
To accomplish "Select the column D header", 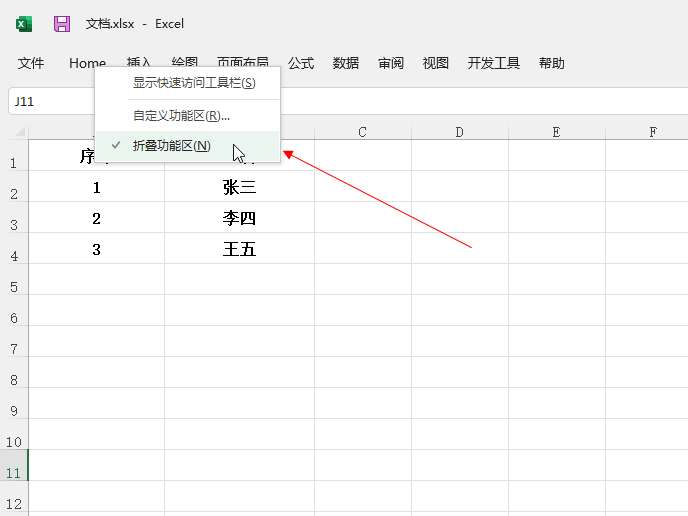I will coord(459,132).
